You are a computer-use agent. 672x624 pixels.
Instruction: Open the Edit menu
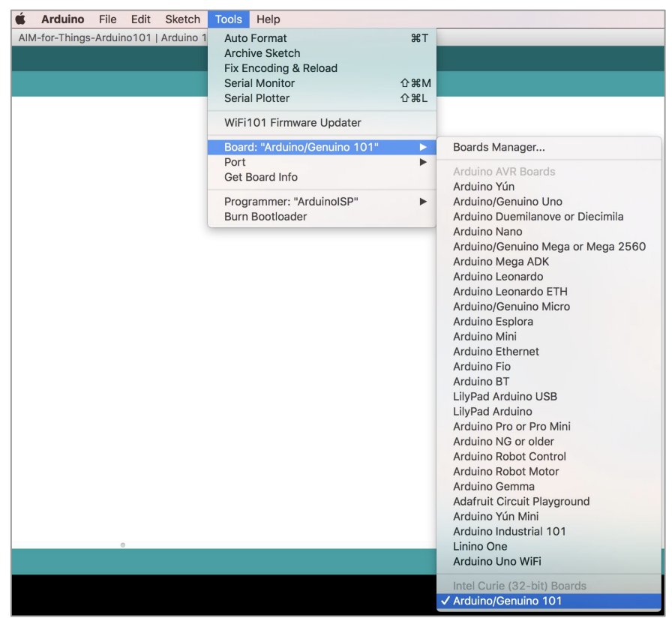click(x=140, y=19)
